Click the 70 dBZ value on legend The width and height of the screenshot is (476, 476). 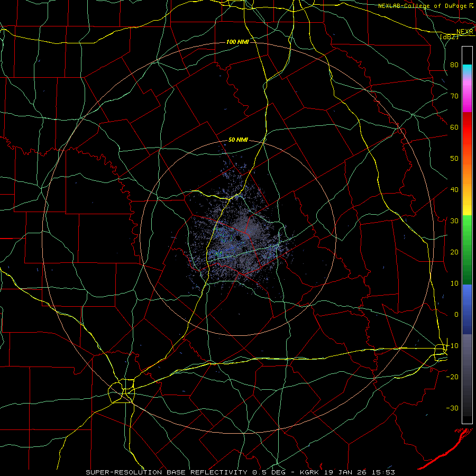click(x=454, y=96)
